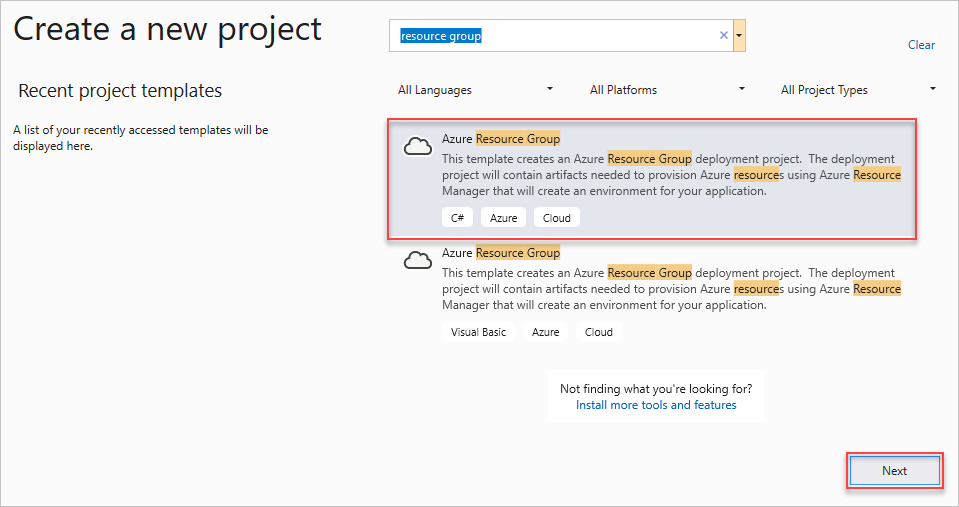Screen dimensions: 959x507
Task: Open the search box history dropdown arrow
Action: click(x=739, y=36)
